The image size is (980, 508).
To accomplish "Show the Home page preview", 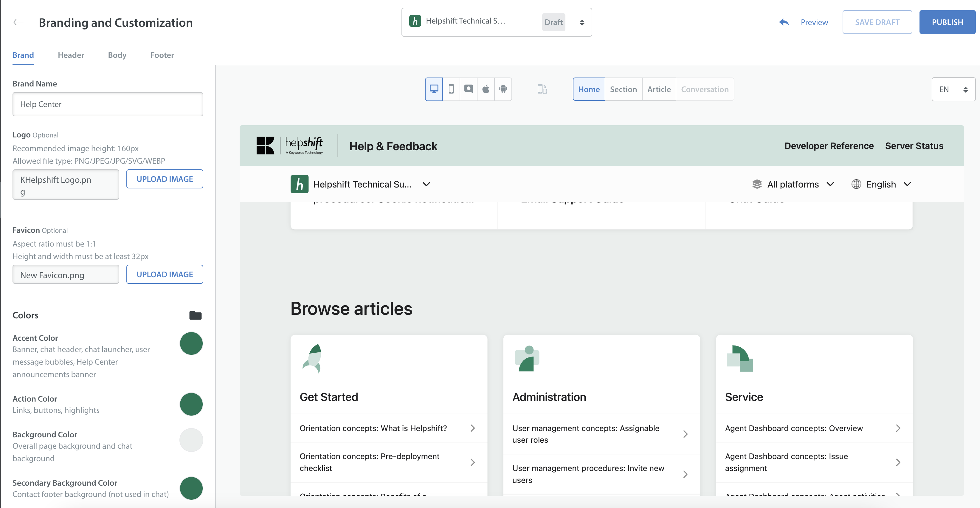I will coord(589,89).
